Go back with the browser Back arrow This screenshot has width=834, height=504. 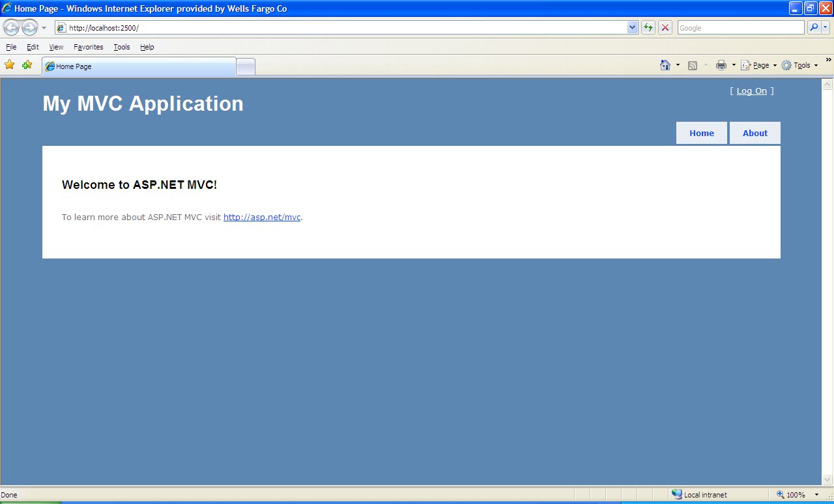[x=12, y=27]
